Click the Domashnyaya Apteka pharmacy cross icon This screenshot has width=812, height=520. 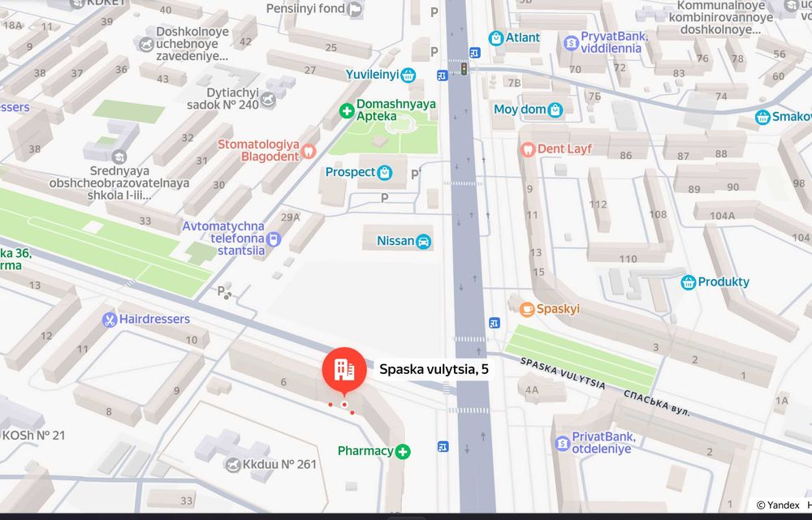point(347,110)
